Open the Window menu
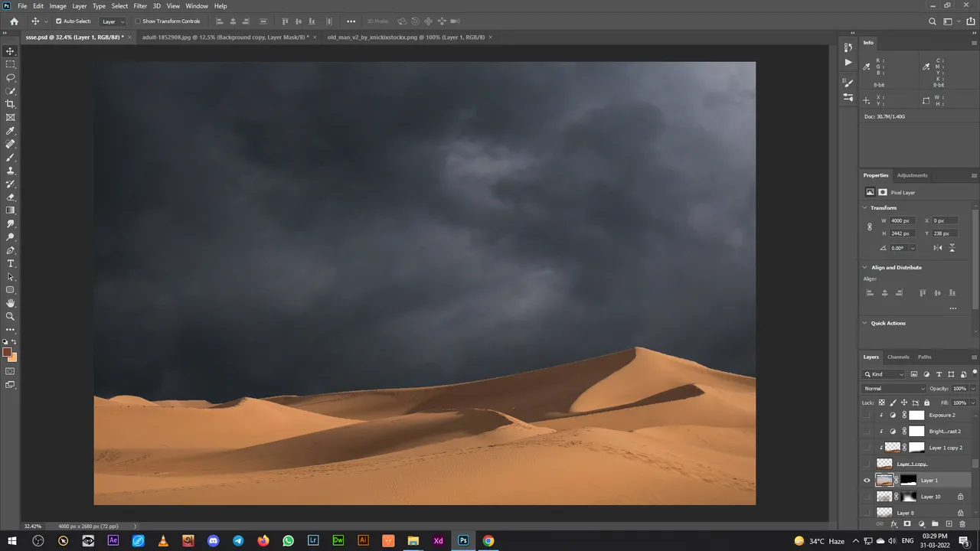 pos(197,6)
